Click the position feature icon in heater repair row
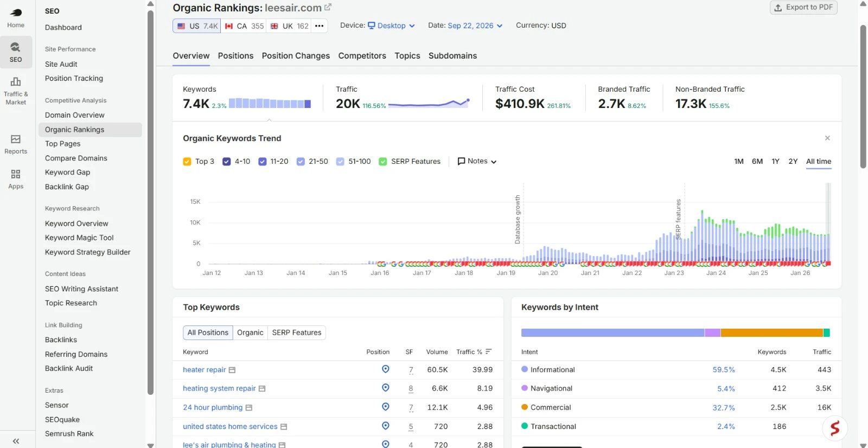Screen dimensions: 868x448 tap(386, 369)
